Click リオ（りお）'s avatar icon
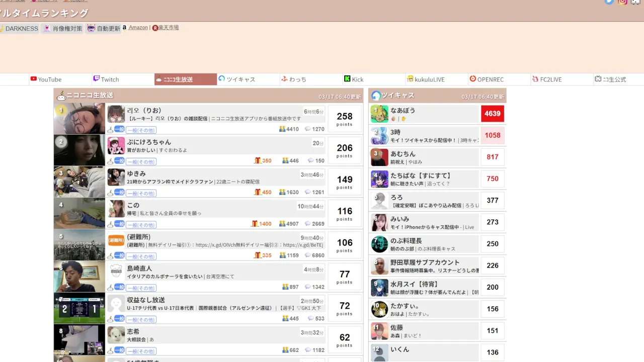The height and width of the screenshot is (362, 644). (x=116, y=114)
